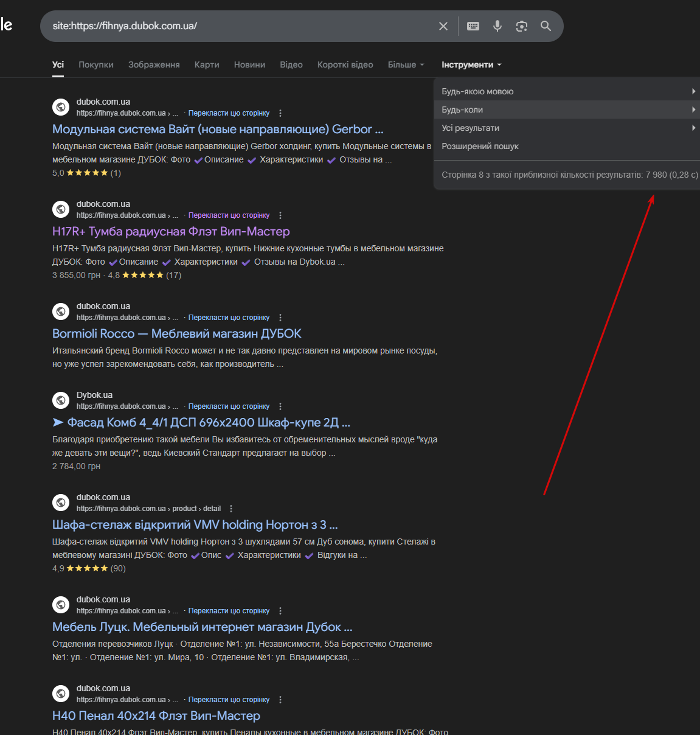Clear the search query with the X icon
Image resolution: width=700 pixels, height=735 pixels.
[443, 26]
